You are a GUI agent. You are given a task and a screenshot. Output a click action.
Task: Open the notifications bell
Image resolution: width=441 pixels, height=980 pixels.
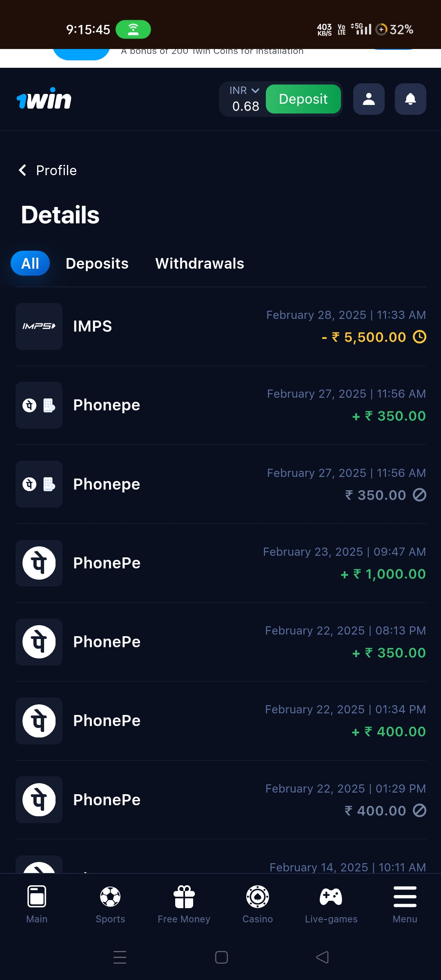tap(410, 99)
